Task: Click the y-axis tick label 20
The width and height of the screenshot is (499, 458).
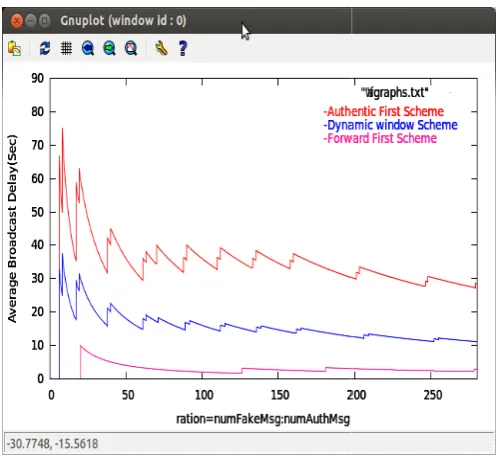Action: (x=38, y=312)
